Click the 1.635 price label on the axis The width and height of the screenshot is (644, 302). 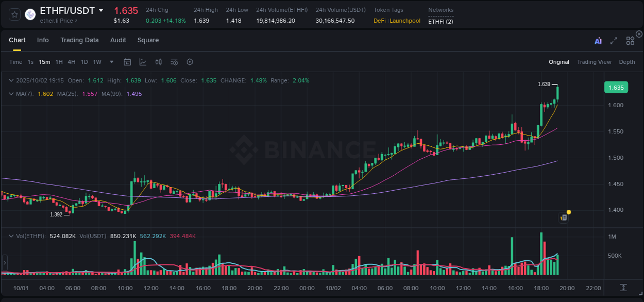(616, 87)
